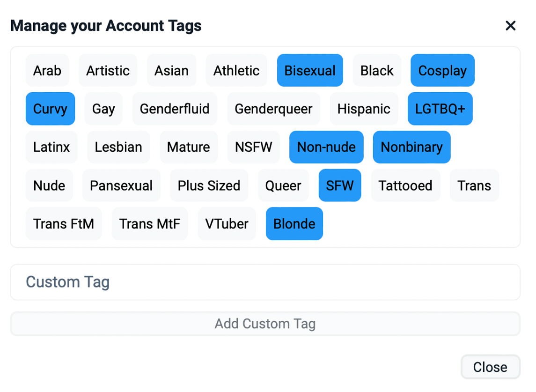Turn on the Genderfluid tag
Image resolution: width=536 pixels, height=392 pixels.
[175, 109]
